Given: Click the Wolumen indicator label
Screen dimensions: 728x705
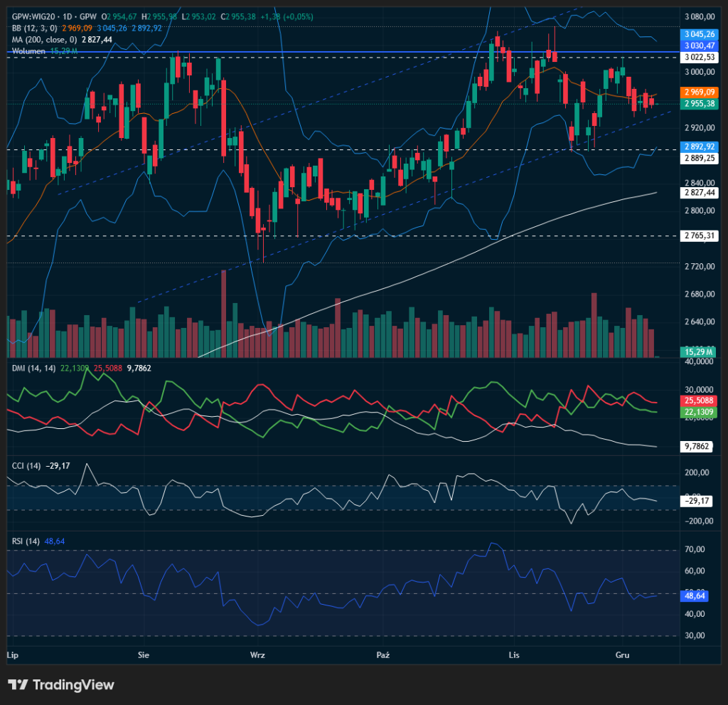Looking at the screenshot, I should pyautogui.click(x=28, y=51).
